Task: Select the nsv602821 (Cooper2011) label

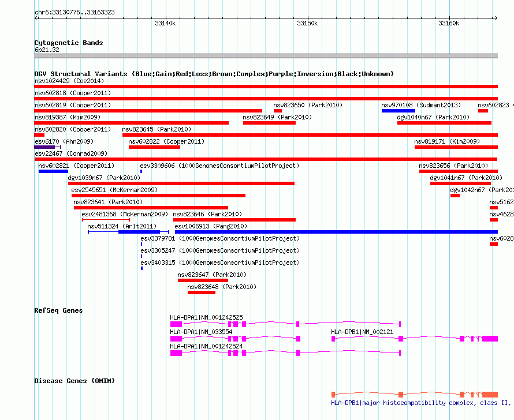Action: click(76, 166)
